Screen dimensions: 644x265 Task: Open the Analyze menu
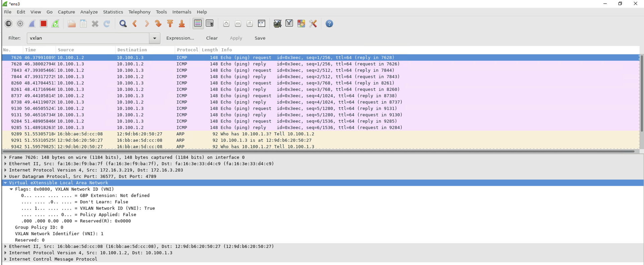coord(89,12)
